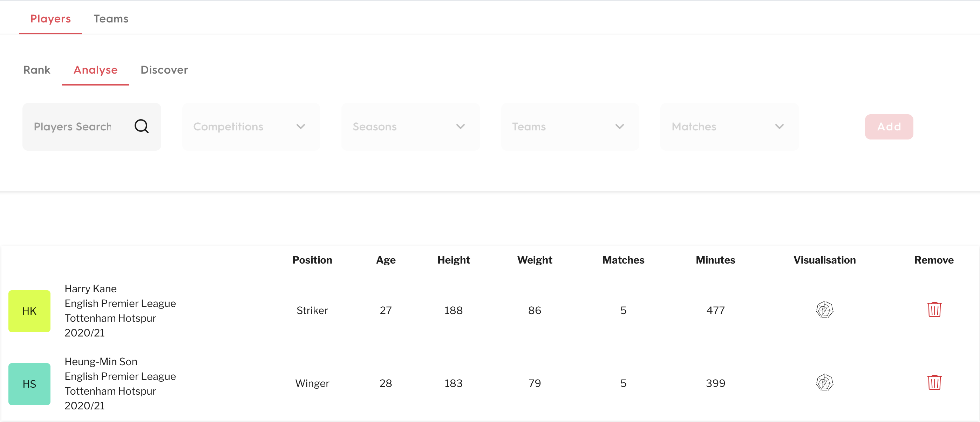The height and width of the screenshot is (422, 980).
Task: Click the Harry Kane player name
Action: pyautogui.click(x=90, y=288)
